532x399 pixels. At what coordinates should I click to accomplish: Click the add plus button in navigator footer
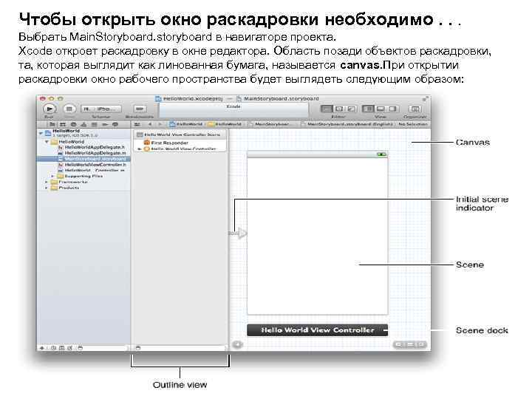[x=42, y=348]
